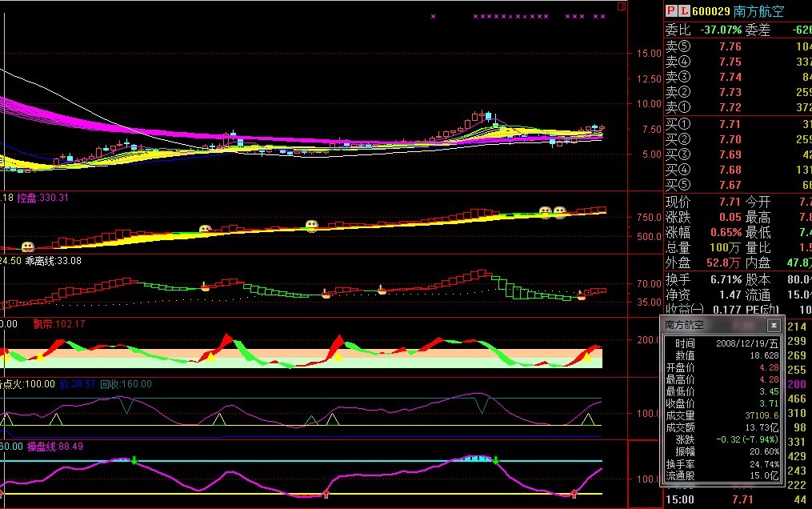812x509 pixels.
Task: Click the 外盘 value 52.8万
Action: click(724, 263)
